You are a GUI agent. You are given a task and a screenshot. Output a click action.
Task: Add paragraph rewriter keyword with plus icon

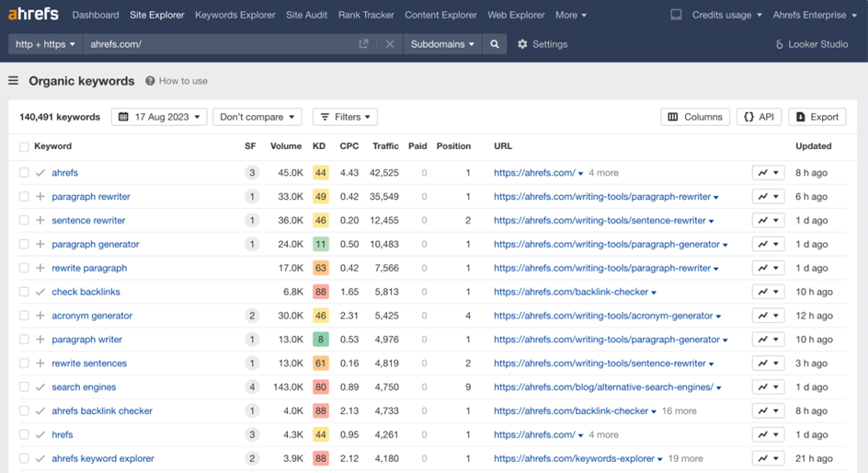40,197
